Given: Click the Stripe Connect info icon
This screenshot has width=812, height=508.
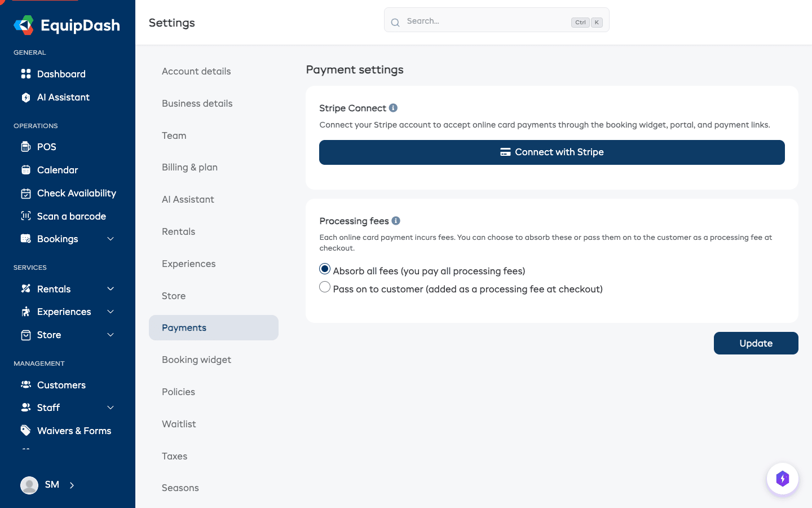Looking at the screenshot, I should [393, 108].
